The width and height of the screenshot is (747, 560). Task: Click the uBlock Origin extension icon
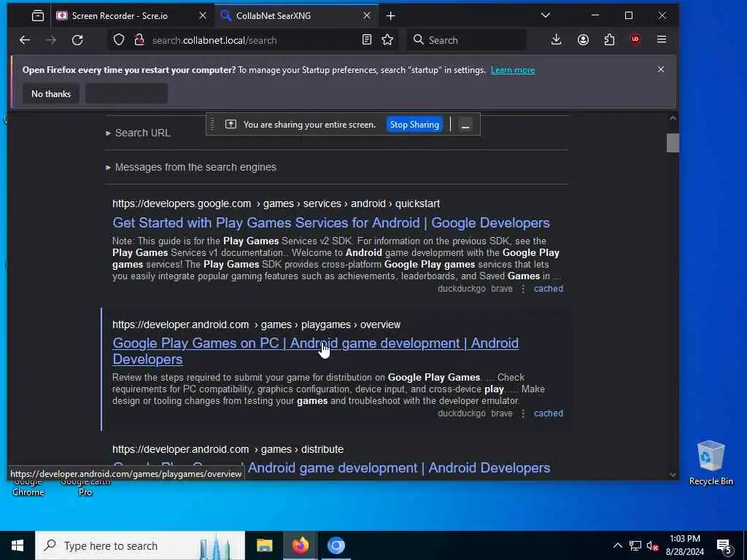coord(635,40)
